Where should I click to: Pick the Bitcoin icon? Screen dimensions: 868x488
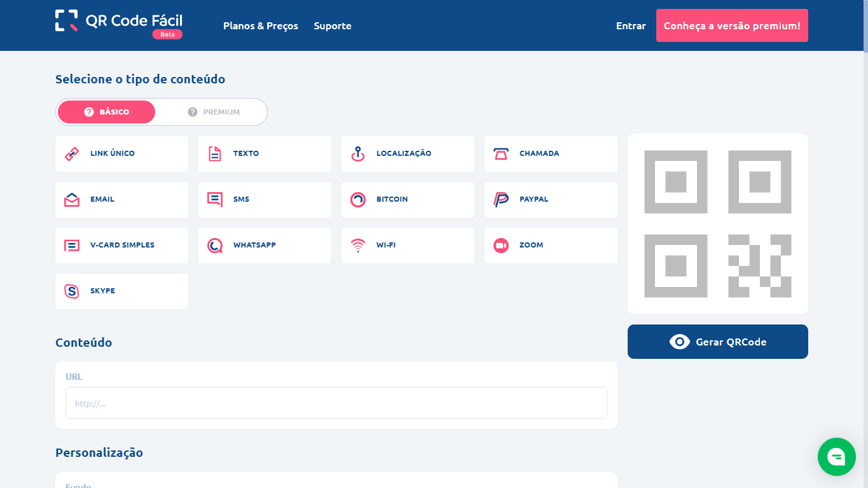(x=358, y=200)
